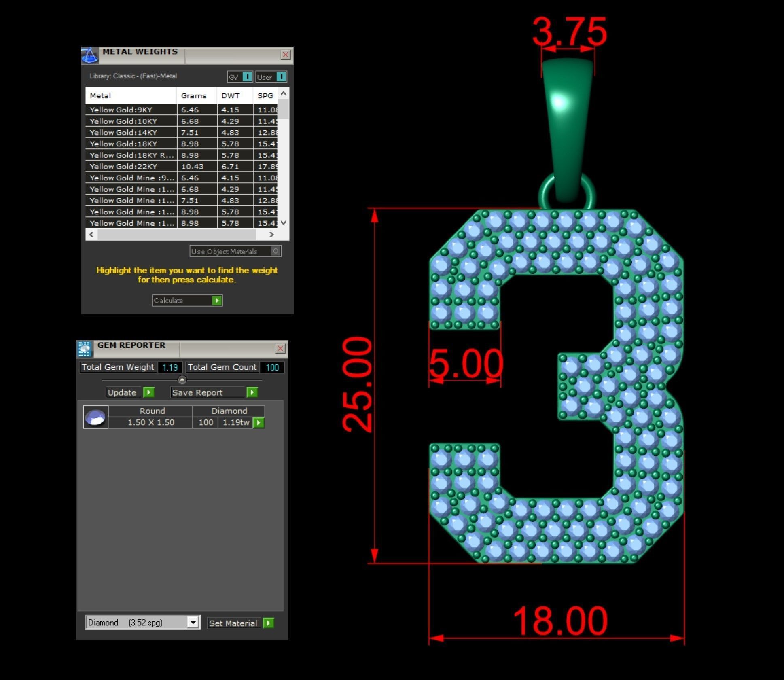Click the 1.19tw weight cell
This screenshot has width=784, height=680.
coord(236,422)
